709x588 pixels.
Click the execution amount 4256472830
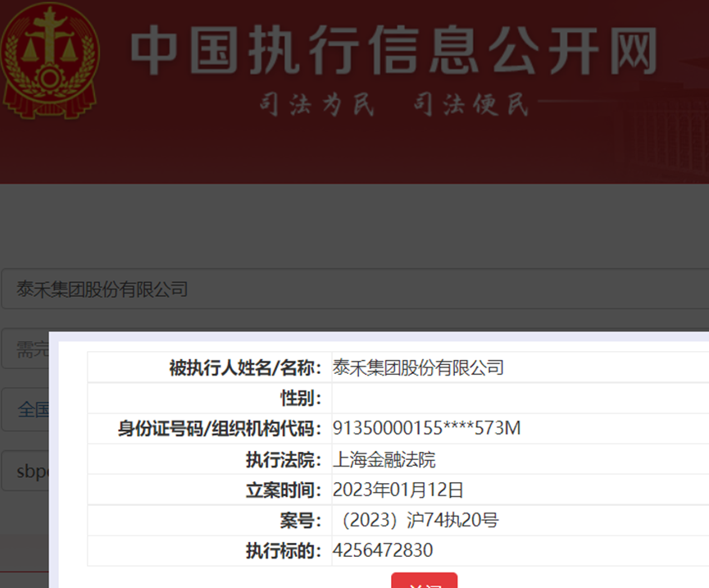(x=383, y=550)
